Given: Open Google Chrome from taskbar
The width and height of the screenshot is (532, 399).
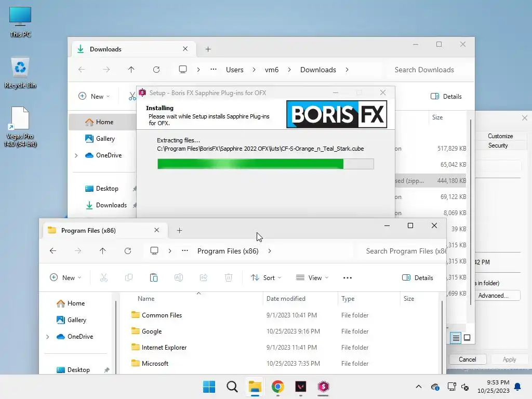Looking at the screenshot, I should (278, 387).
